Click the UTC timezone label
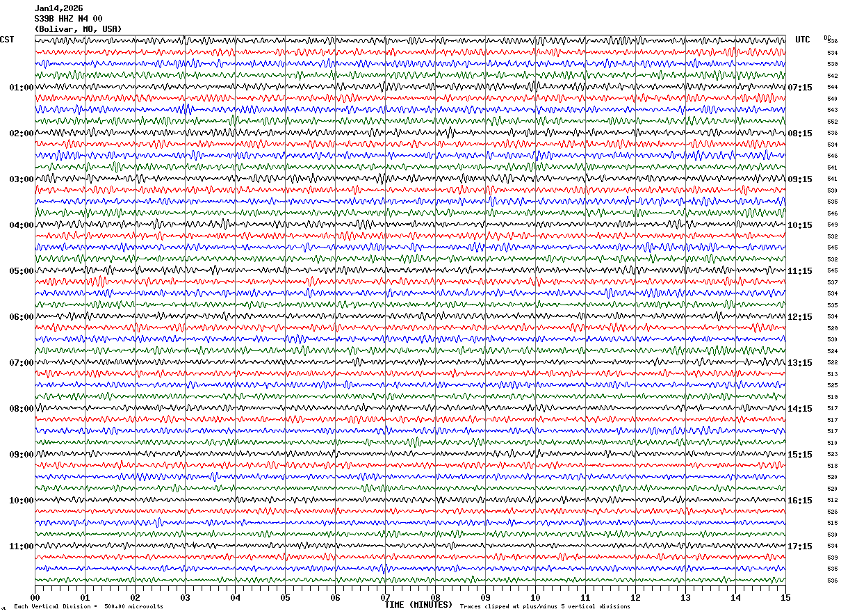 click(803, 40)
